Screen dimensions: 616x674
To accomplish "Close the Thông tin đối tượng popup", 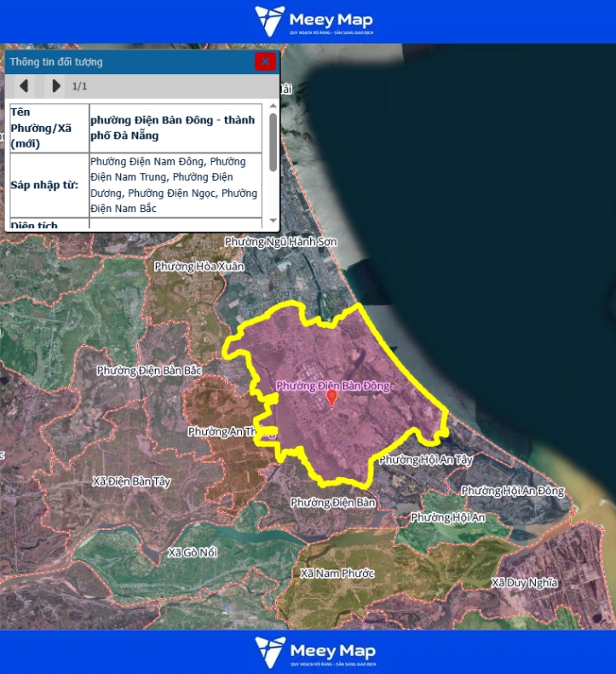I will click(x=266, y=61).
